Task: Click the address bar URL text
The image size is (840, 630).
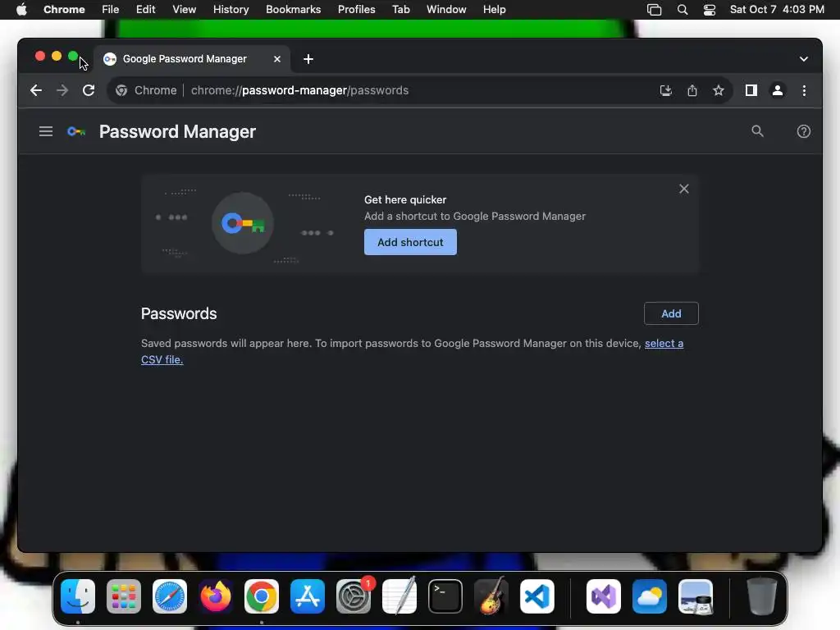Action: pos(299,90)
